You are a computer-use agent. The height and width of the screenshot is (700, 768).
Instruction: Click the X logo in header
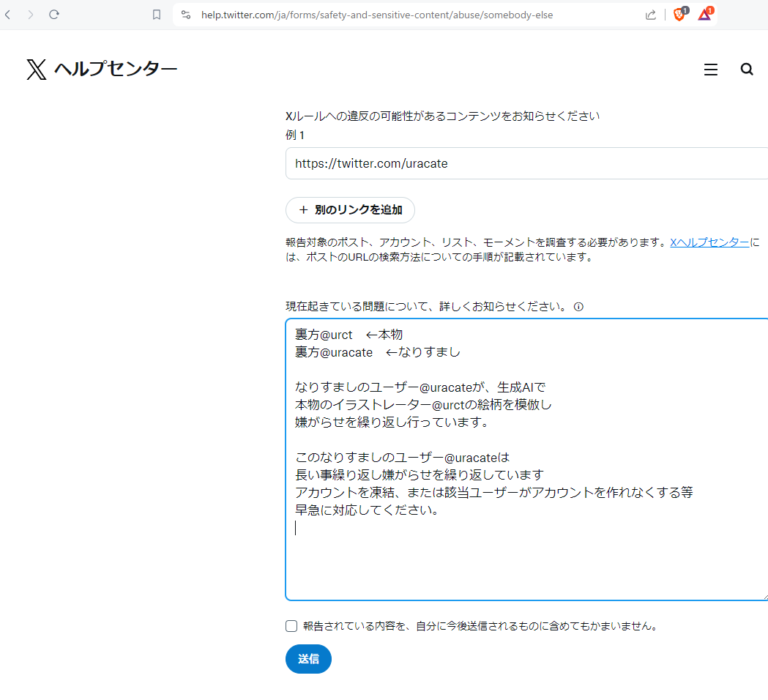(37, 69)
